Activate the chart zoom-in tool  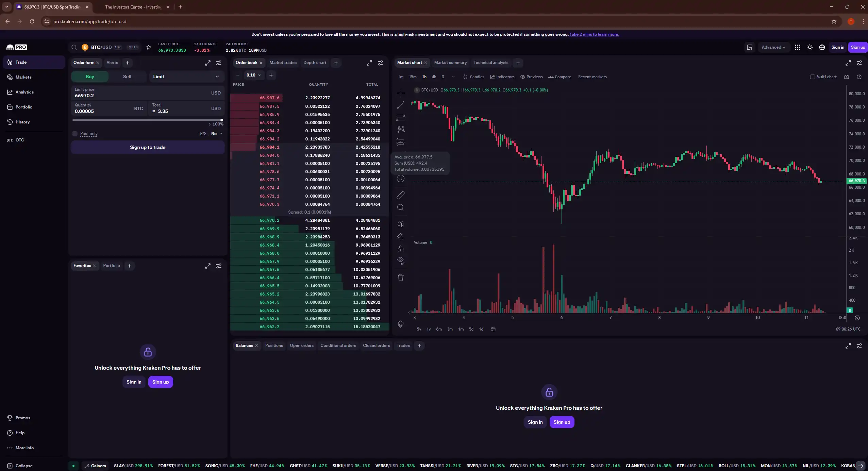[401, 207]
